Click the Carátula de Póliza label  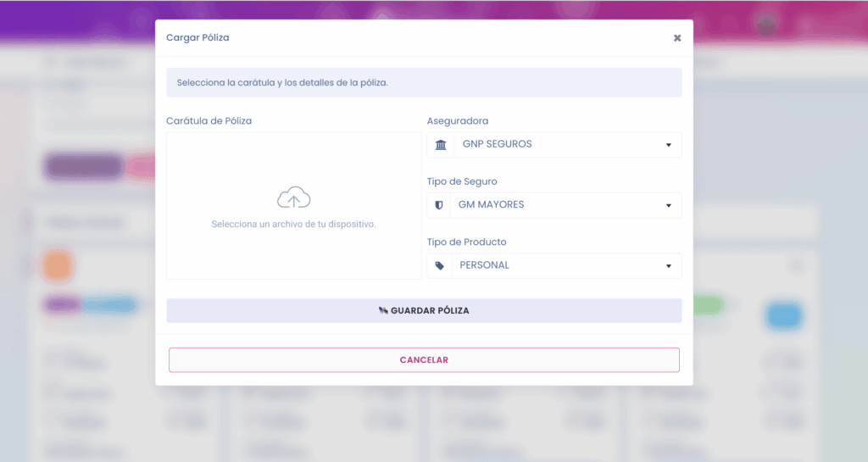[209, 120]
